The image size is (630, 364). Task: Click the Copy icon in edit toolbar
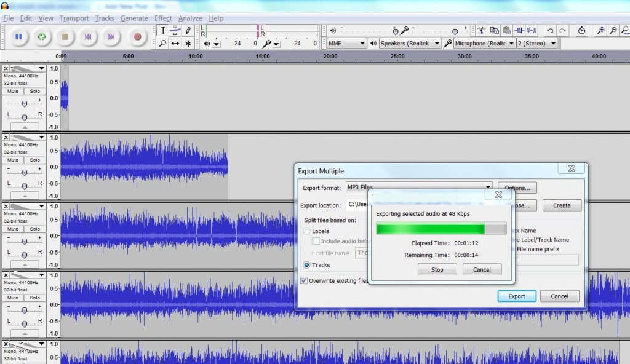494,30
